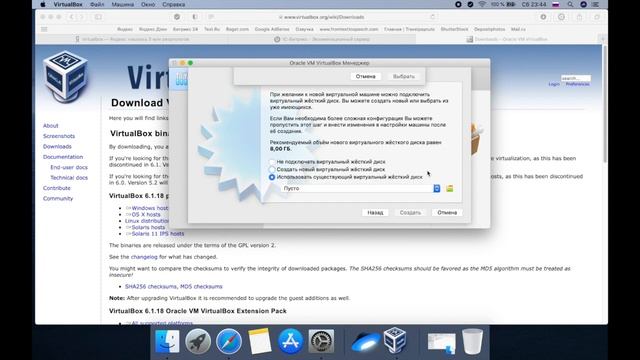Click the Выбрать button in top sheet
Viewport: 640px width, 360px height.
tap(404, 76)
